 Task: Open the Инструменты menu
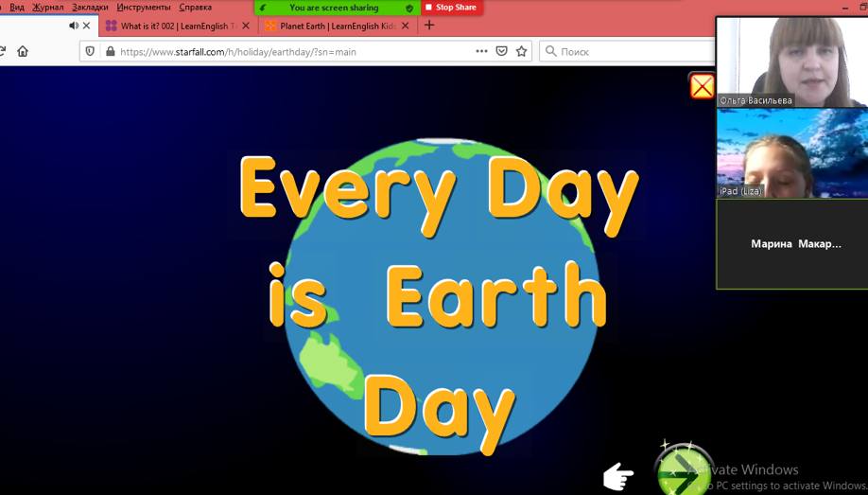coord(144,7)
